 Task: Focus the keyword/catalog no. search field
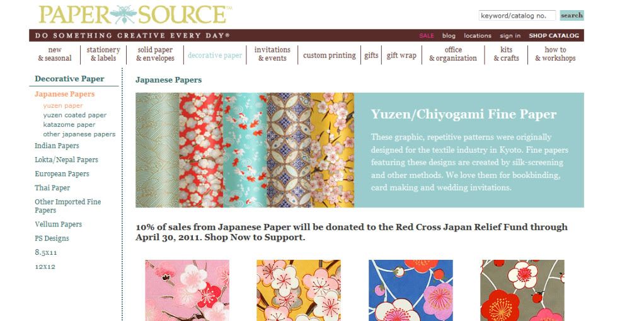click(x=517, y=16)
